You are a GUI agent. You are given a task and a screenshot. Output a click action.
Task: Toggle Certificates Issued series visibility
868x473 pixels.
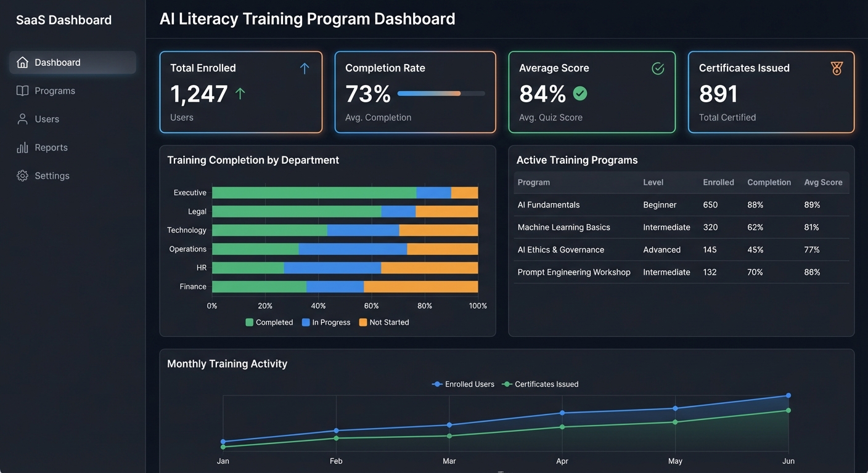click(x=540, y=384)
